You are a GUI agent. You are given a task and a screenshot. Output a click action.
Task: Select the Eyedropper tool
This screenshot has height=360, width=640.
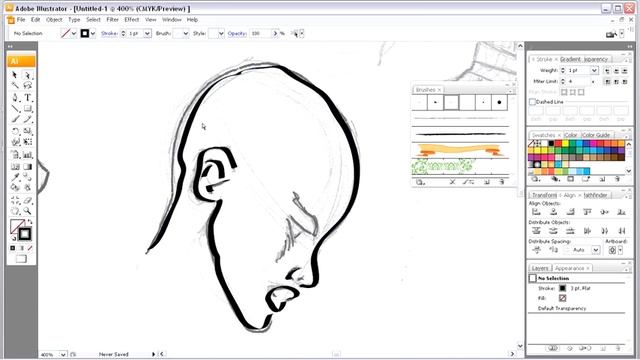(x=15, y=177)
